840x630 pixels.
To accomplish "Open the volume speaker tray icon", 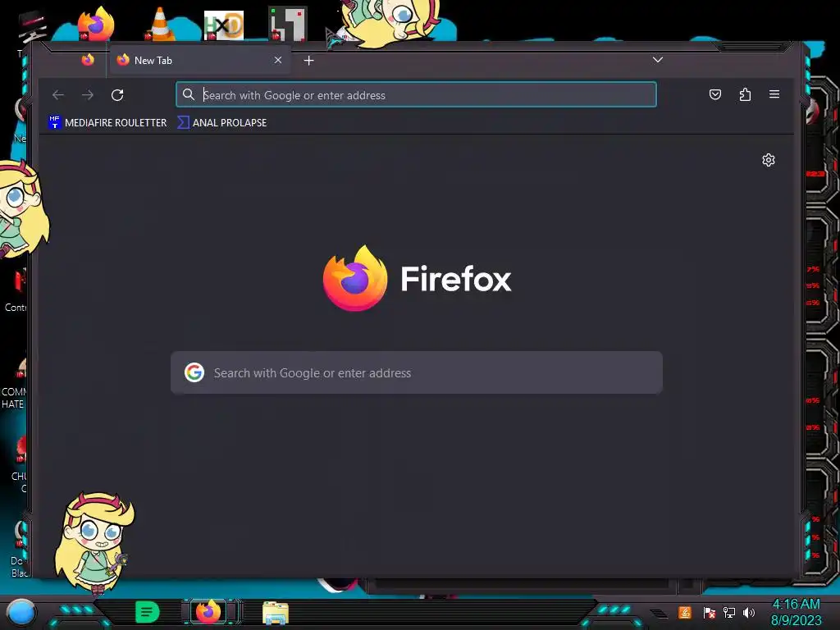I will (748, 612).
